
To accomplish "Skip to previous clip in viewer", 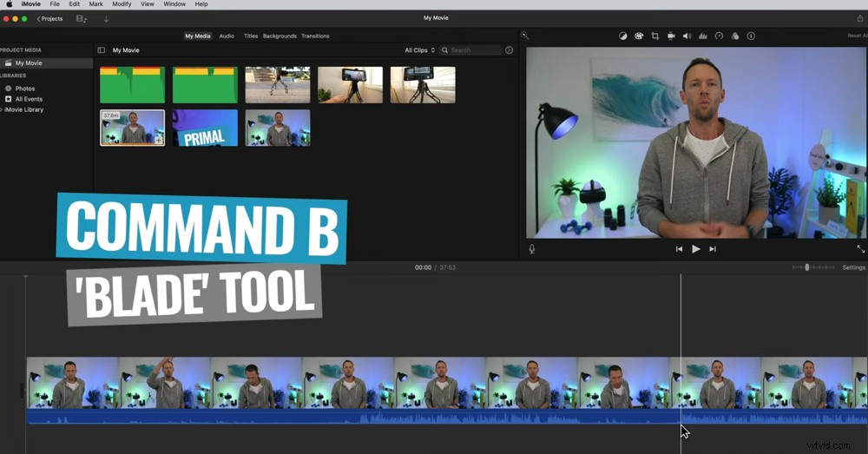I will [x=680, y=249].
